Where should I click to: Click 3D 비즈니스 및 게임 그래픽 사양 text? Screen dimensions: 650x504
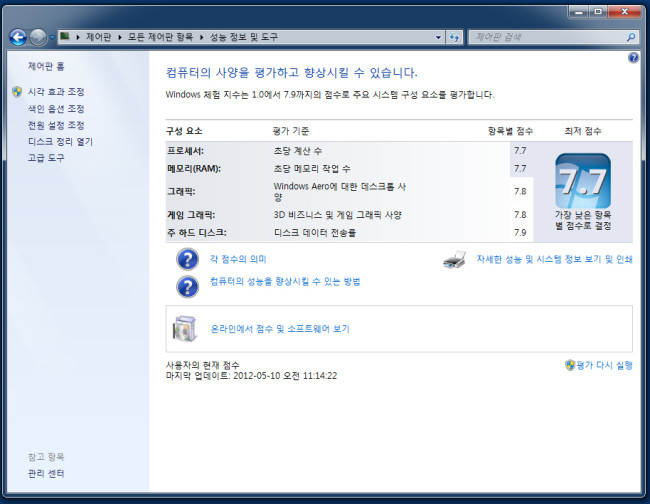pos(337,215)
